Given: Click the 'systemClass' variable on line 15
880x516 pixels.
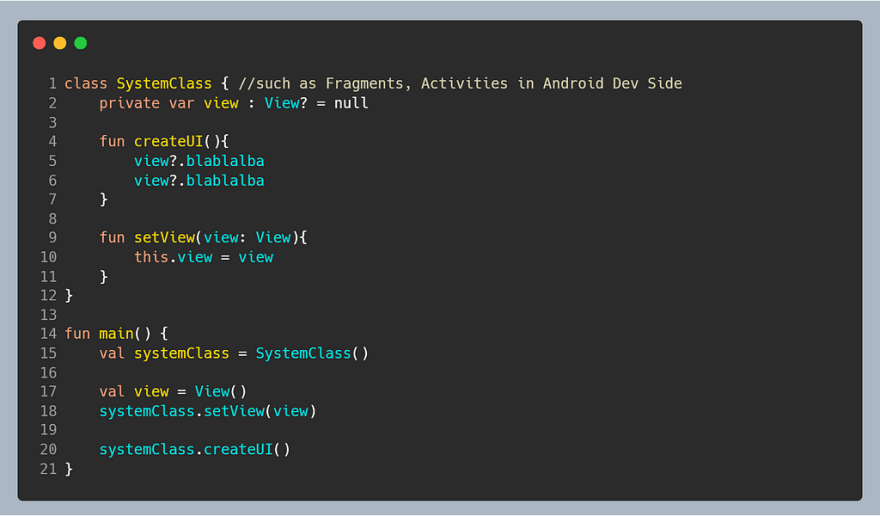Looking at the screenshot, I should 182,354.
